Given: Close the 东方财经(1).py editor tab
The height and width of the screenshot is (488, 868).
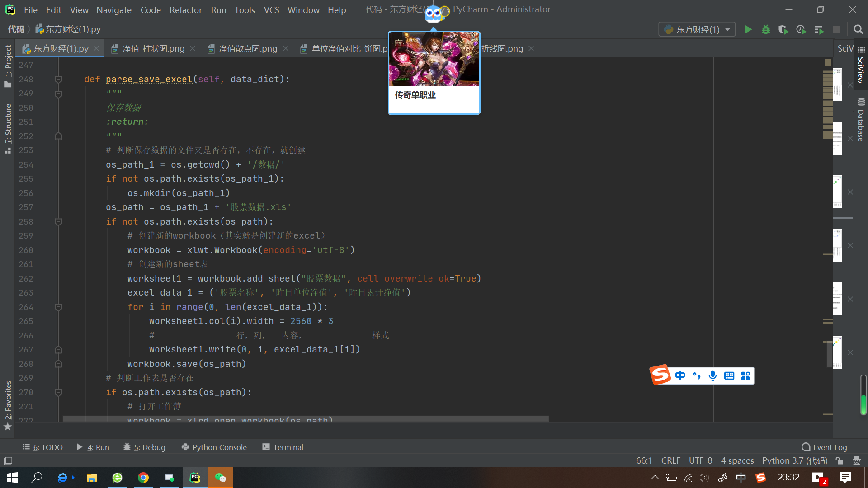Looking at the screenshot, I should (96, 48).
